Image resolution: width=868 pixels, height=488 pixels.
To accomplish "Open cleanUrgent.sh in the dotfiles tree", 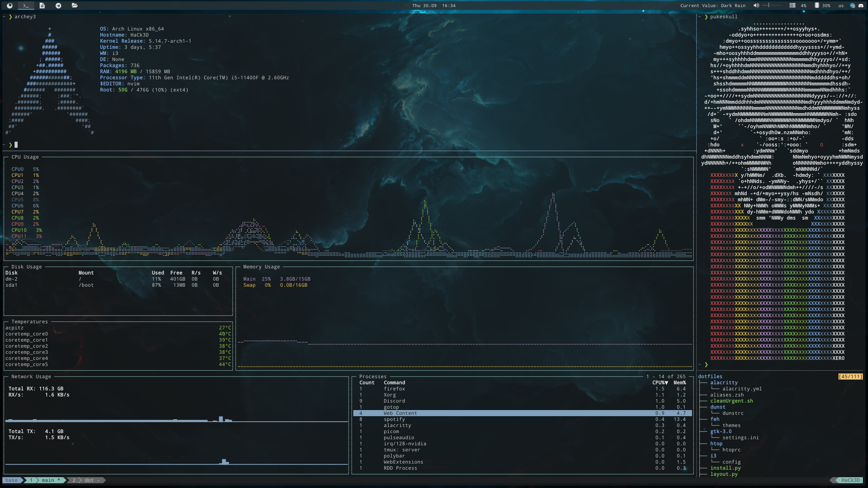I will (731, 401).
